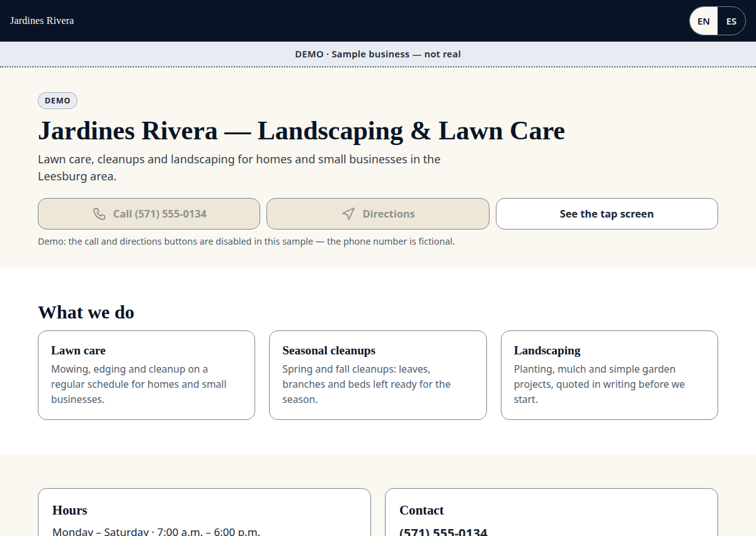Click the Directions button
This screenshot has height=536, width=756.
coord(378,214)
